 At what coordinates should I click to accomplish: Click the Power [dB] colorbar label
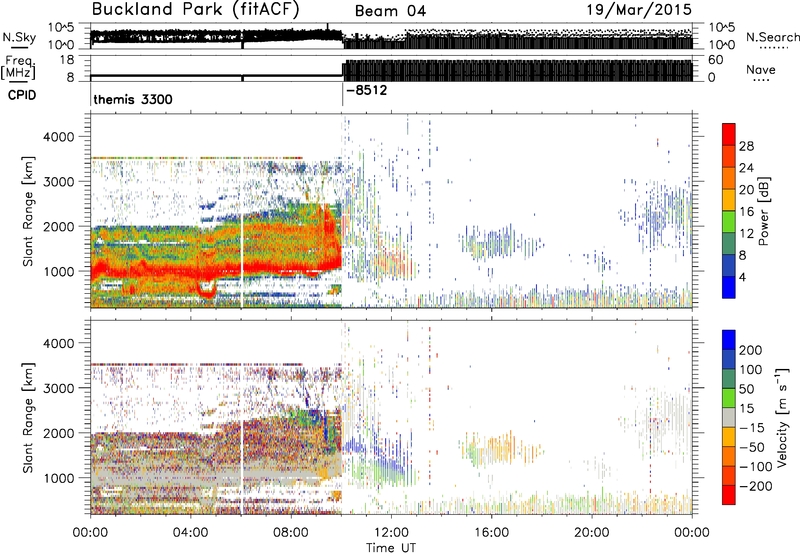pos(763,211)
